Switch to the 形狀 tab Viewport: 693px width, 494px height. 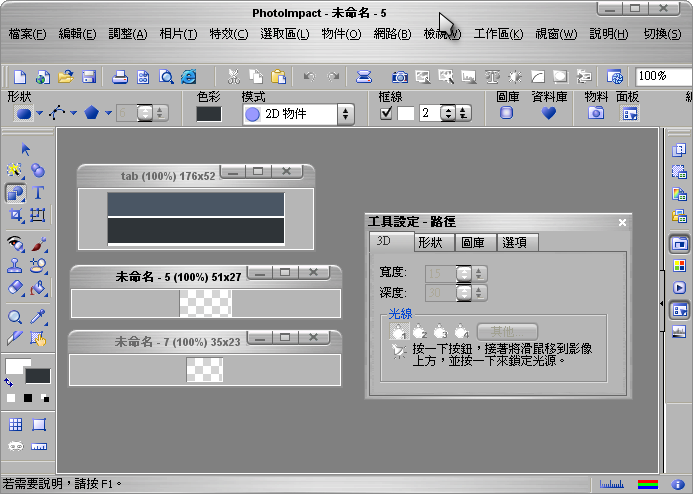pos(434,243)
